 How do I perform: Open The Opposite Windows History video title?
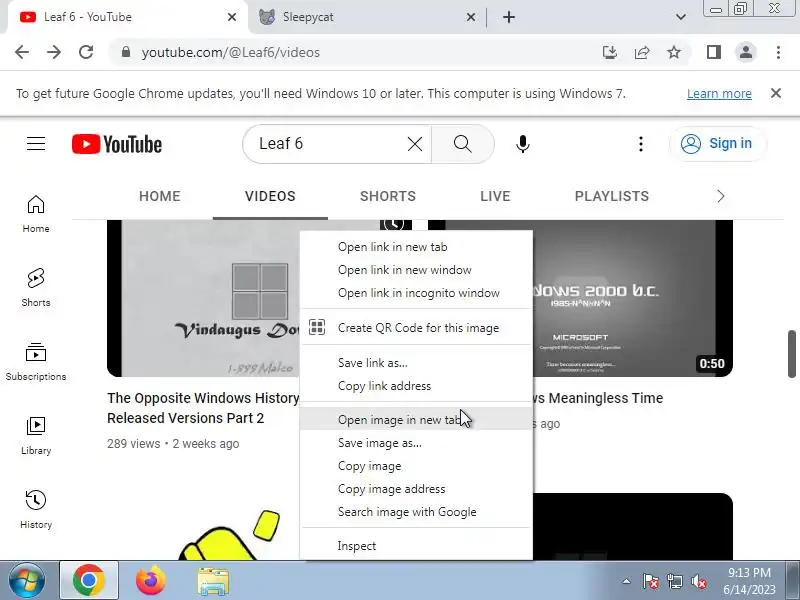click(x=203, y=408)
